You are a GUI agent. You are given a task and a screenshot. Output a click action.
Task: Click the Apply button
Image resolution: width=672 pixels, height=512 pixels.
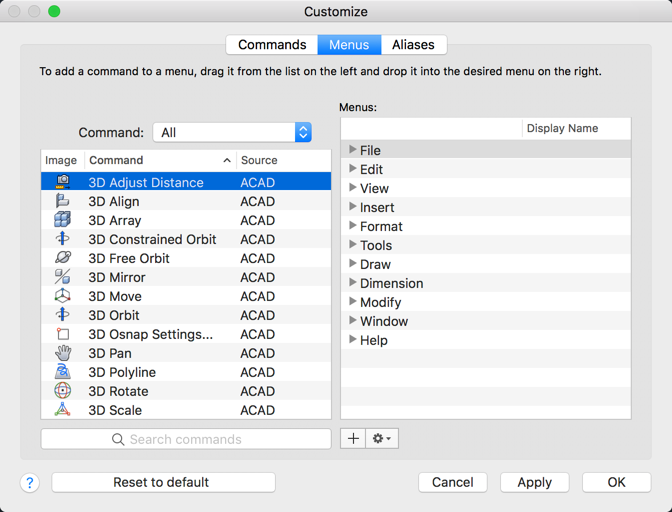534,482
